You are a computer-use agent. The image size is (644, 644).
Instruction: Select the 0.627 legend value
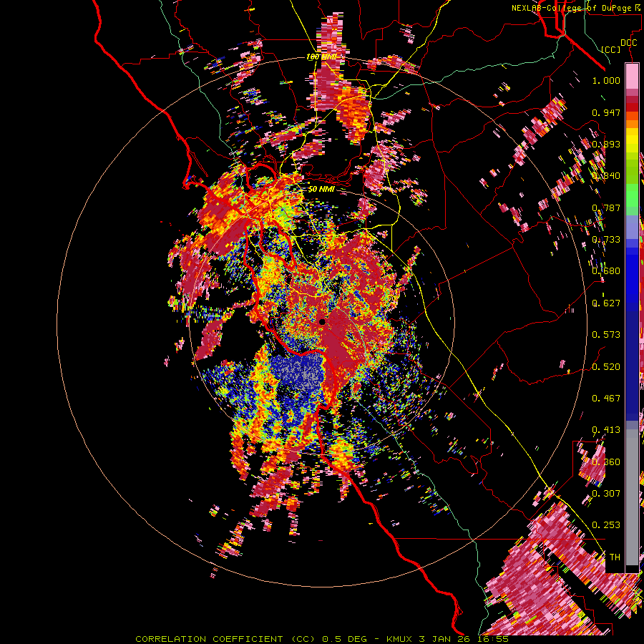(x=606, y=303)
